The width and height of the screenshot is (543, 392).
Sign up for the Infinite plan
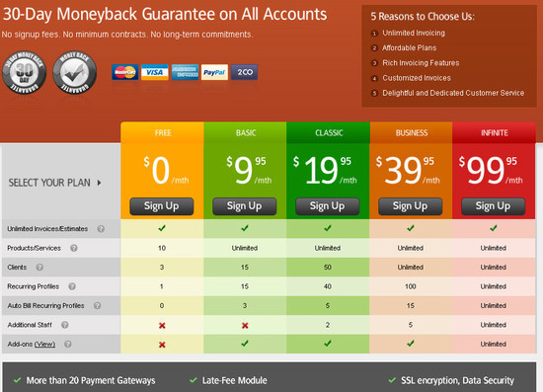(x=493, y=206)
